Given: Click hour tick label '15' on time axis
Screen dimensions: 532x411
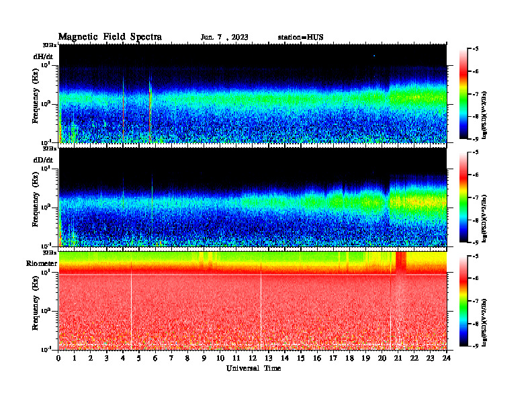Looking at the screenshot, I should [x=301, y=358].
